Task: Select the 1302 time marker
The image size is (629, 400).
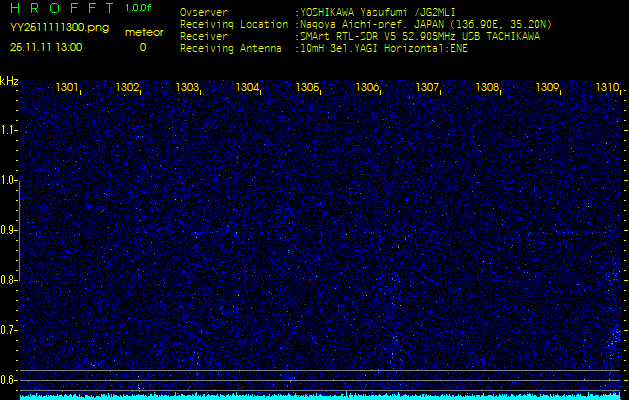Action: [x=127, y=88]
